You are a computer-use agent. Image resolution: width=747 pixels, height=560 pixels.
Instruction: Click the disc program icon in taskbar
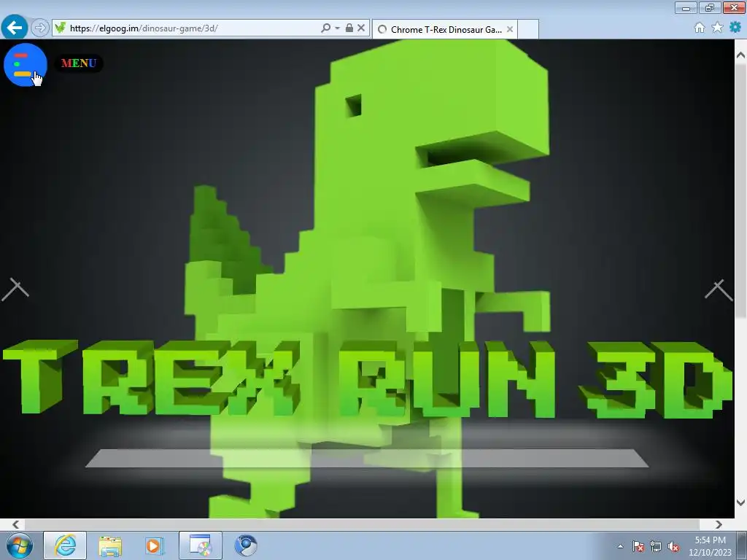tap(201, 545)
